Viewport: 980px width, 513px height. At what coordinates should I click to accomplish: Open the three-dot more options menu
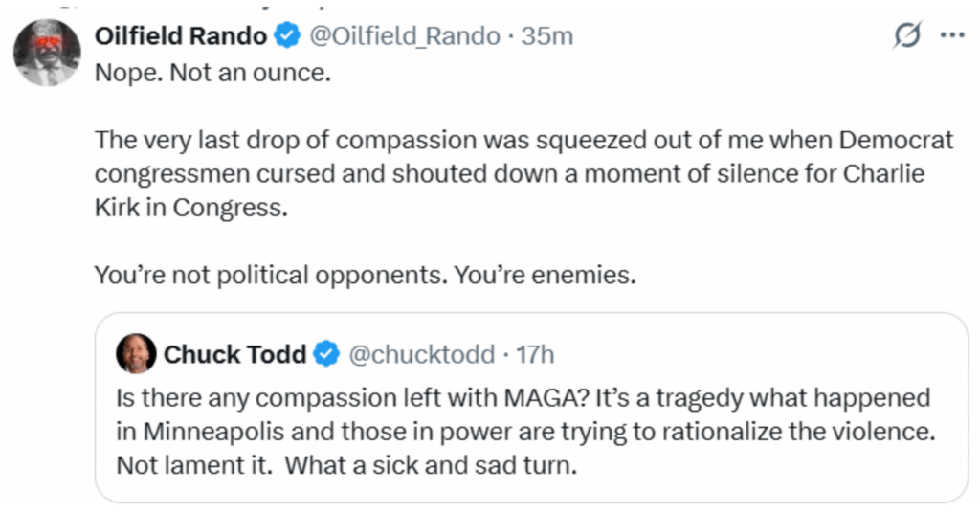pos(951,36)
